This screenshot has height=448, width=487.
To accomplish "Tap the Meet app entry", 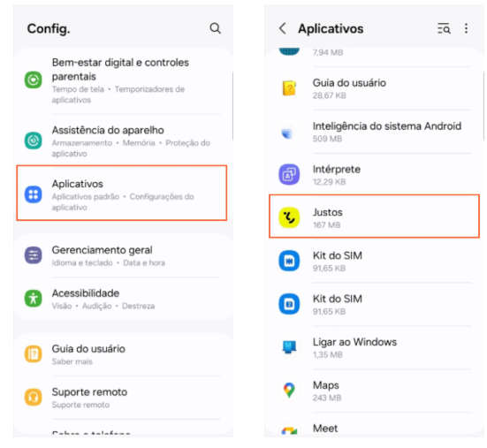I will point(374,429).
